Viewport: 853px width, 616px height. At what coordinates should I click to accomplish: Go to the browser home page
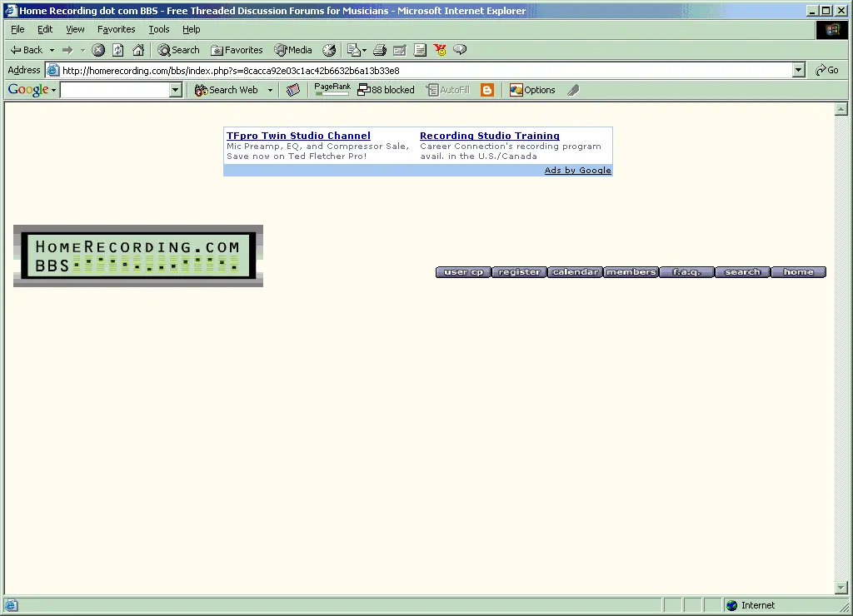point(139,50)
